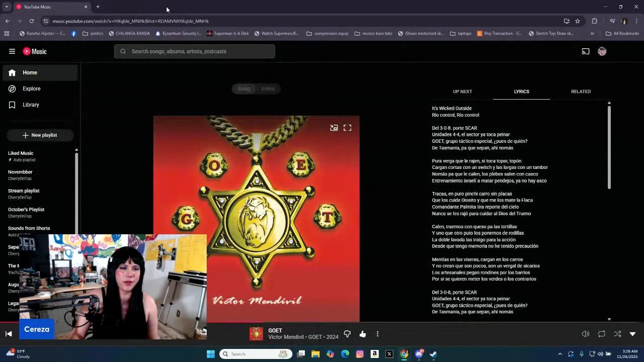Click the lyrics panel scrollbar

click(609, 147)
